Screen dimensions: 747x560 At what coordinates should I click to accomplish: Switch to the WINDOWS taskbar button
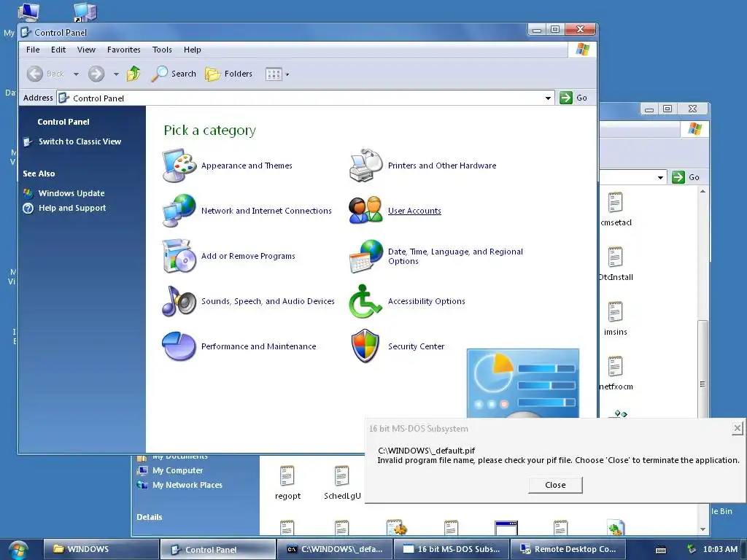tap(101, 549)
